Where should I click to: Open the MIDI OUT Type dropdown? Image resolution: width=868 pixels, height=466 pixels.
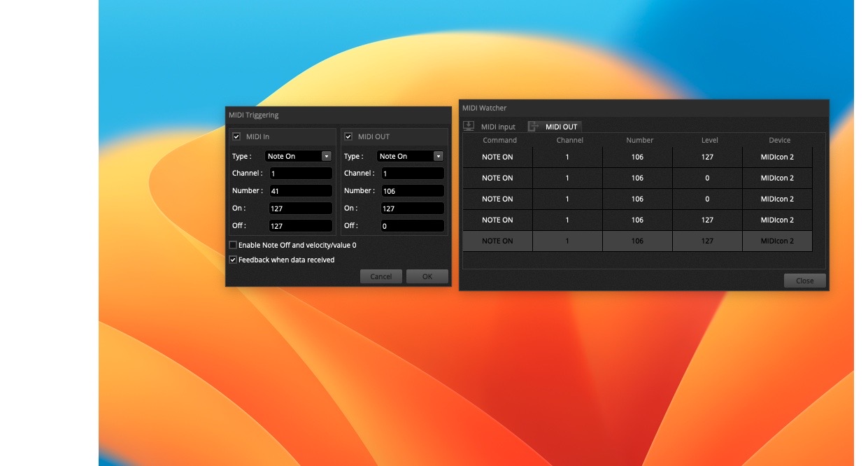[x=411, y=156]
